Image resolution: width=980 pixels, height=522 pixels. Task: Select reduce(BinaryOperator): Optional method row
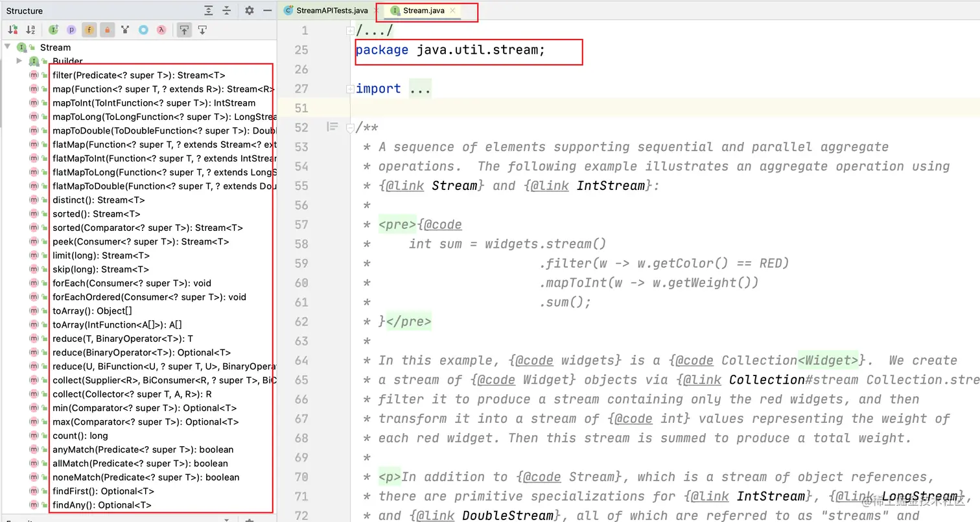tap(141, 352)
